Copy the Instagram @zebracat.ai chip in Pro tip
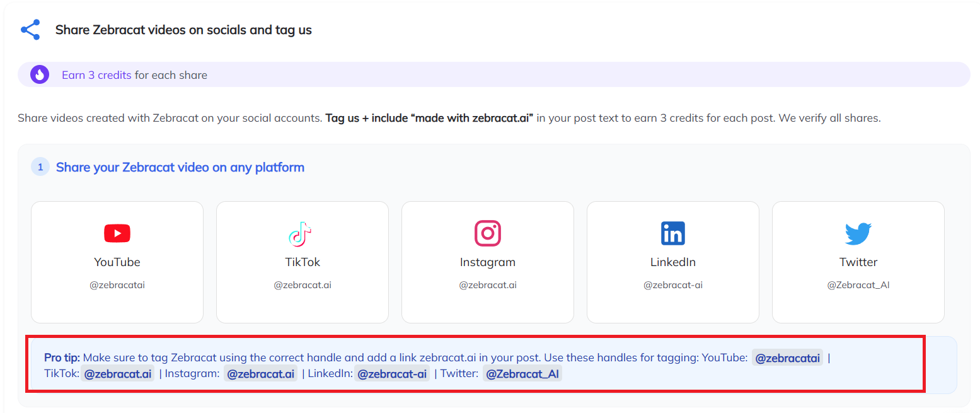Screen dimensions: 980x413 click(x=261, y=374)
